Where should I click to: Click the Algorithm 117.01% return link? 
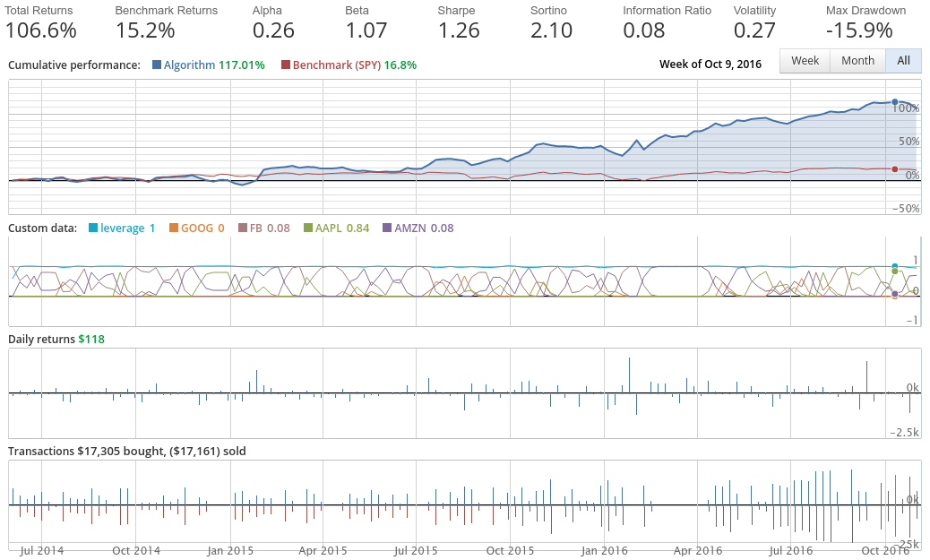pyautogui.click(x=206, y=65)
